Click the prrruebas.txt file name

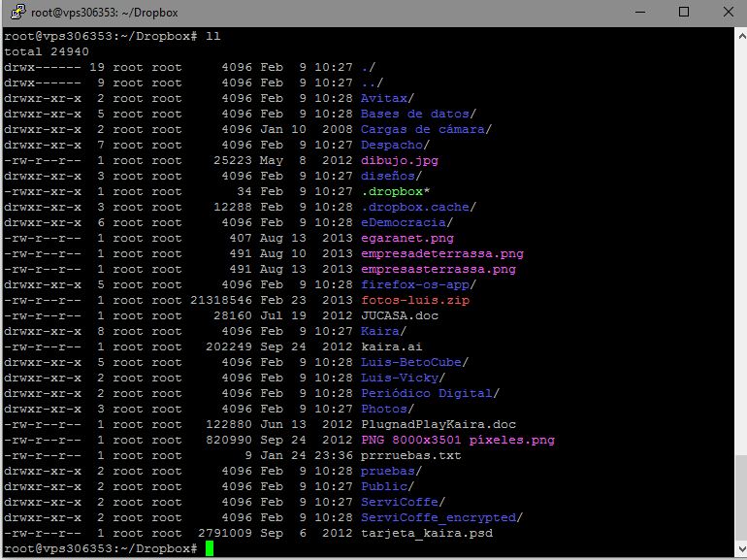point(411,455)
